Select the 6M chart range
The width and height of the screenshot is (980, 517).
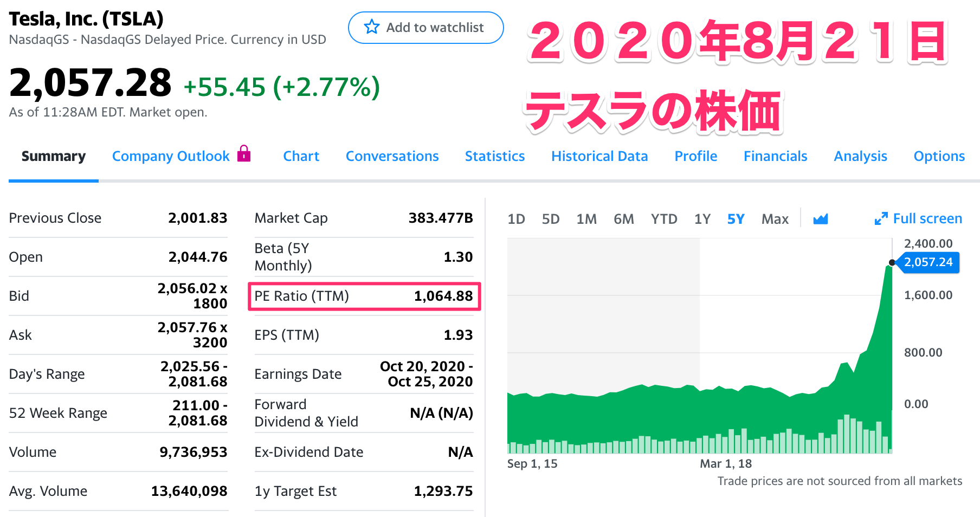(x=624, y=219)
